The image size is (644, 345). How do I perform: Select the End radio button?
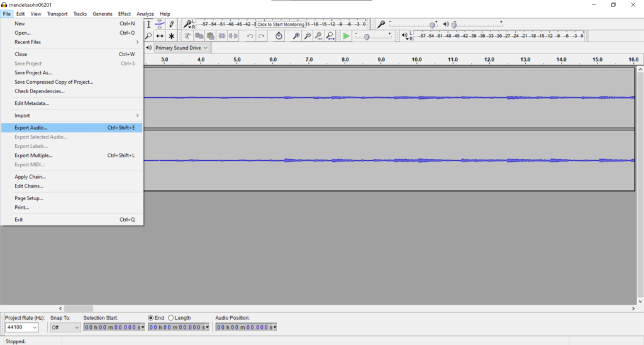pyautogui.click(x=151, y=318)
